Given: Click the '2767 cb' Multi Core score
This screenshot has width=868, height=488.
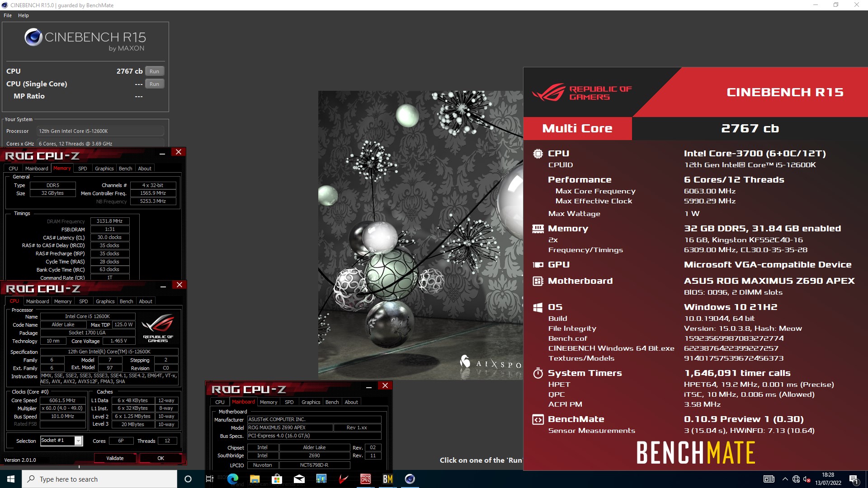Looking at the screenshot, I should pos(750,129).
